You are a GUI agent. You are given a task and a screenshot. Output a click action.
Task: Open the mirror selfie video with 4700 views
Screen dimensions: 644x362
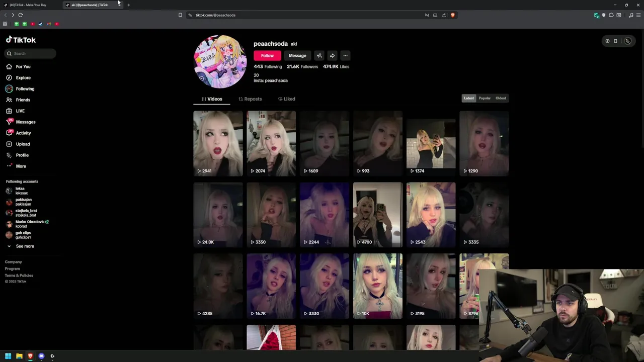pyautogui.click(x=378, y=215)
